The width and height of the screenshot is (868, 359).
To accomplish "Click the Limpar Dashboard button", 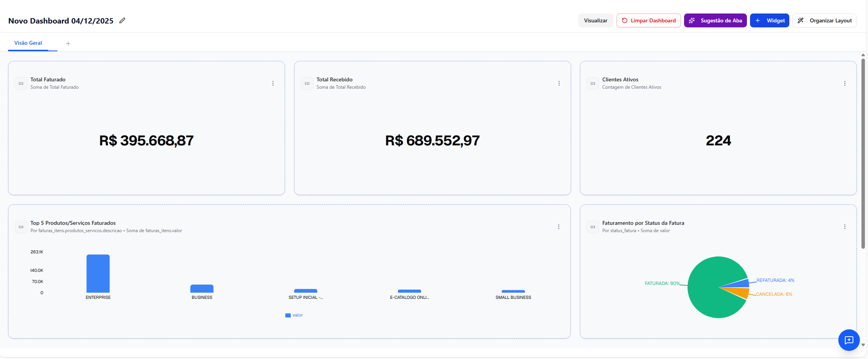I will (x=649, y=20).
